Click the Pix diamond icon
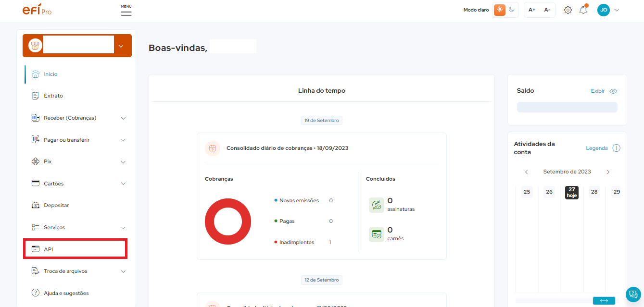 tap(35, 161)
